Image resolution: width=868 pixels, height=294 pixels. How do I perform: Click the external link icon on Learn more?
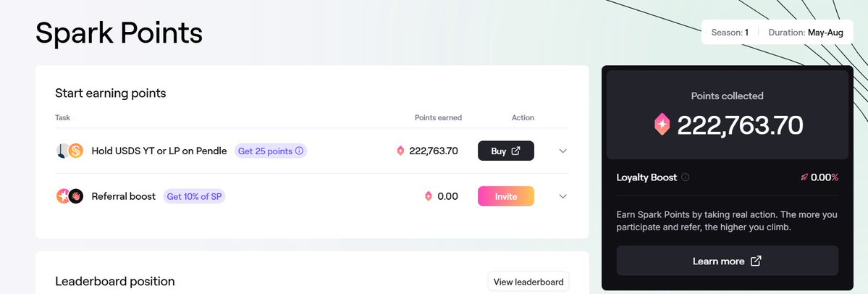[756, 261]
